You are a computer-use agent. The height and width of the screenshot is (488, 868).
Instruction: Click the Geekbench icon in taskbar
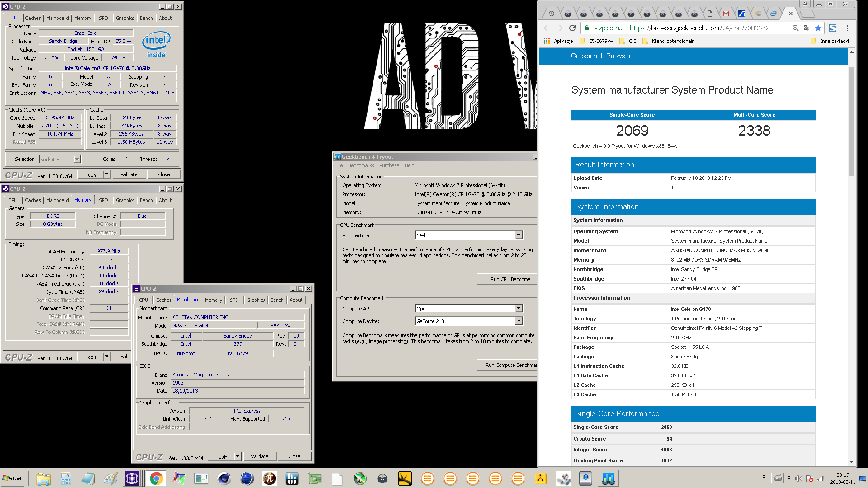click(608, 479)
